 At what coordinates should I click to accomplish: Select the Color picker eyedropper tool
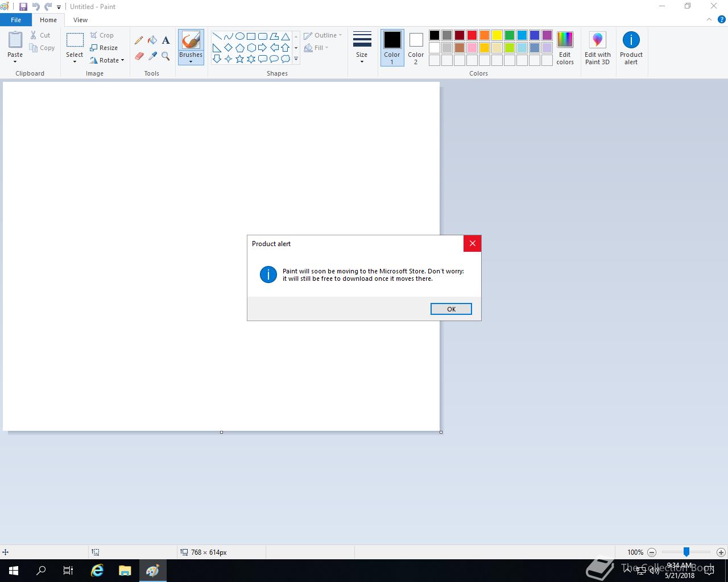point(152,56)
